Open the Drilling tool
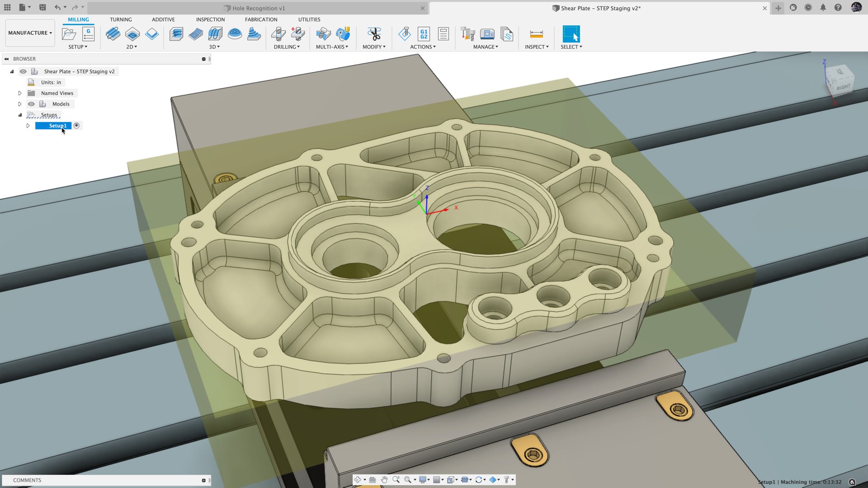Screen dimensions: 868x488 [x=278, y=34]
